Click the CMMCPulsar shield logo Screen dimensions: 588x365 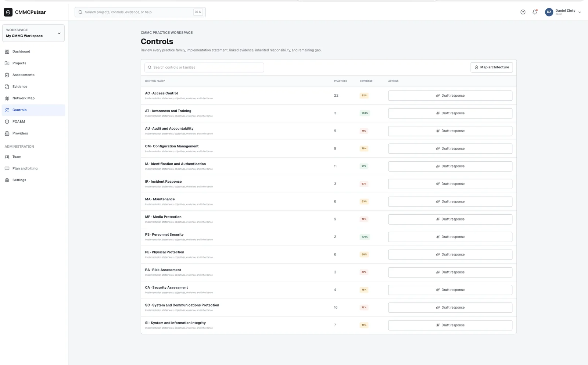coord(8,12)
